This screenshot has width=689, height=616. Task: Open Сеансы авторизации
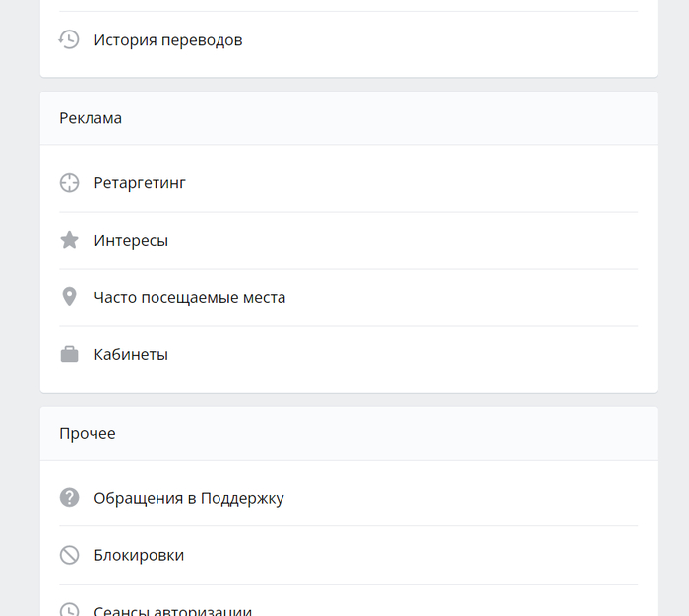point(172,610)
